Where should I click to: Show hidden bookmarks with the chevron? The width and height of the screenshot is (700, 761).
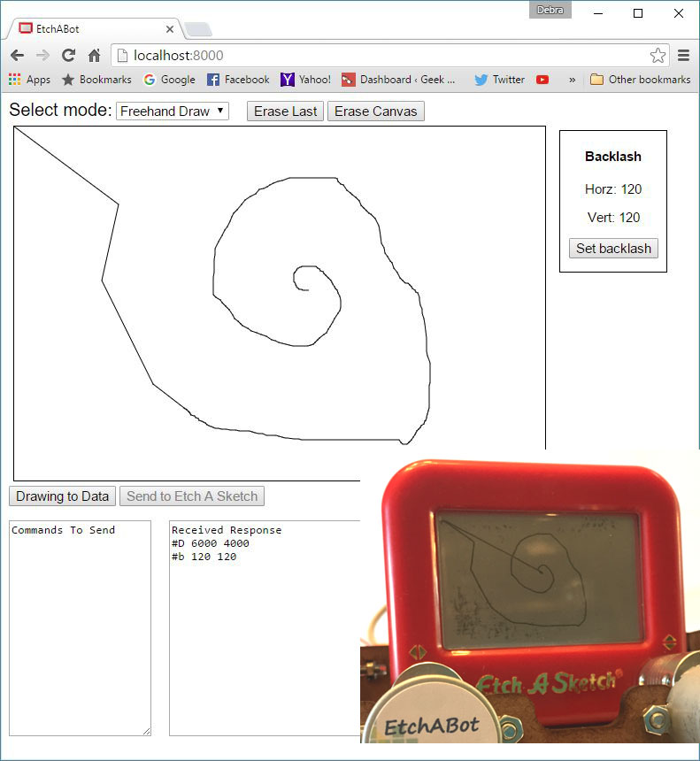[573, 80]
